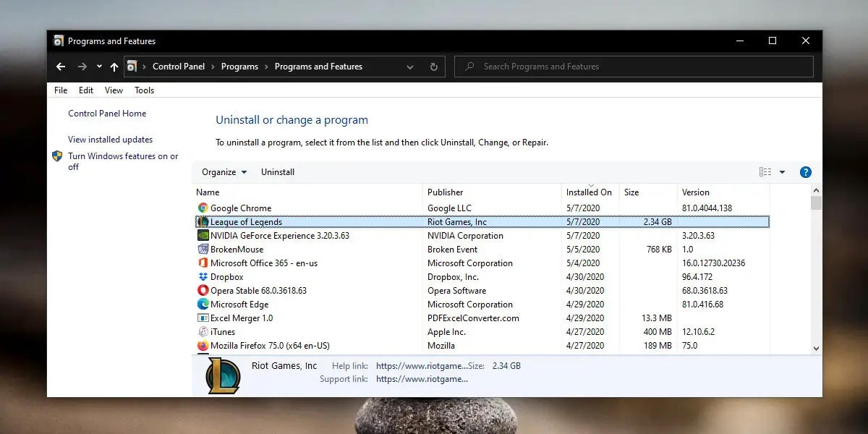Viewport: 868px width, 434px height.
Task: Click the search magnifier icon
Action: pos(470,67)
